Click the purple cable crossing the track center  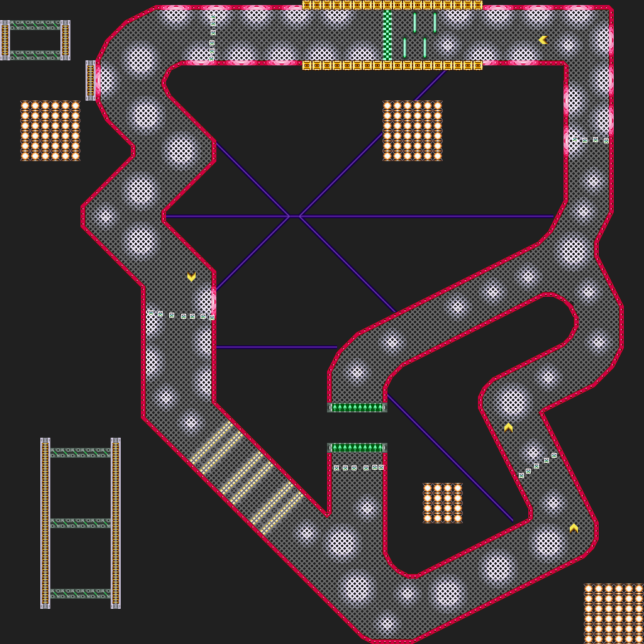pos(296,217)
